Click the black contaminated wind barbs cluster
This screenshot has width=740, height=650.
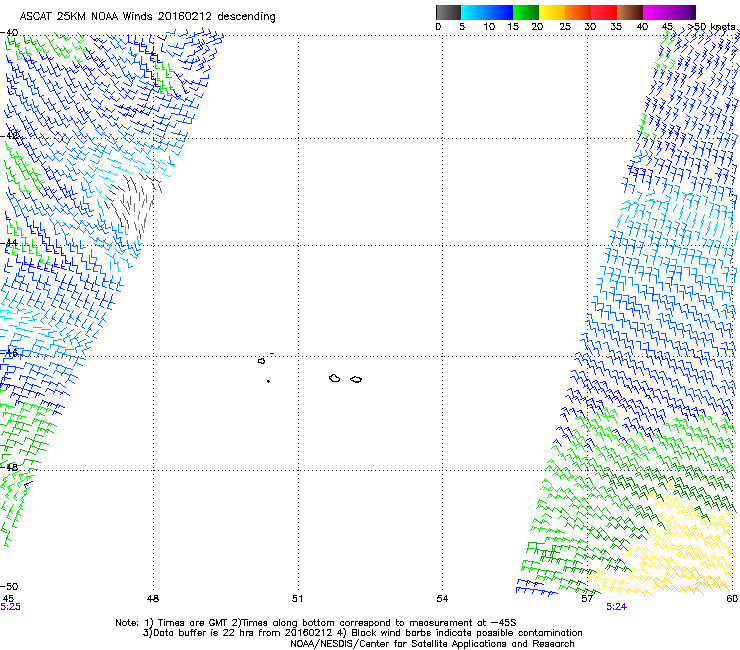coord(133,204)
